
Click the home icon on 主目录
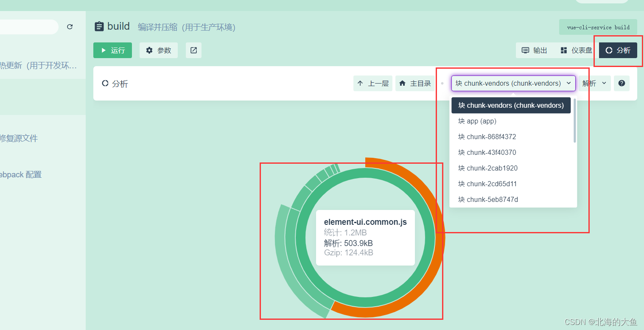402,83
